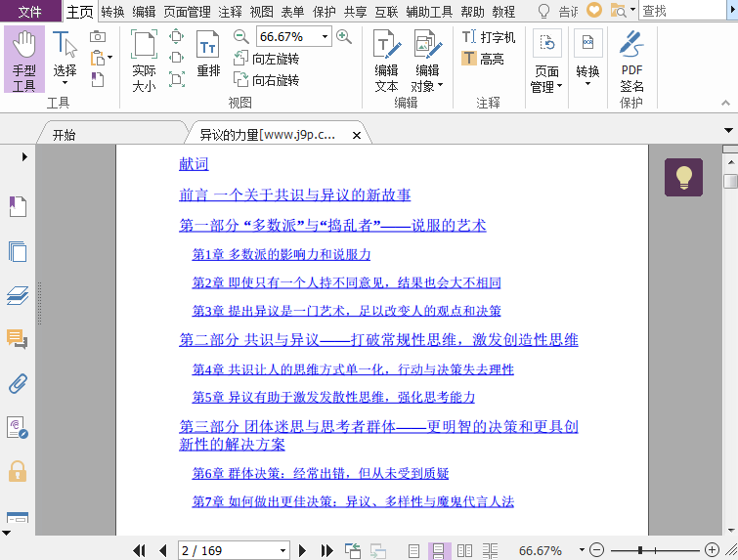
Task: Open the Security lock panel in sidebar
Action: click(x=18, y=471)
